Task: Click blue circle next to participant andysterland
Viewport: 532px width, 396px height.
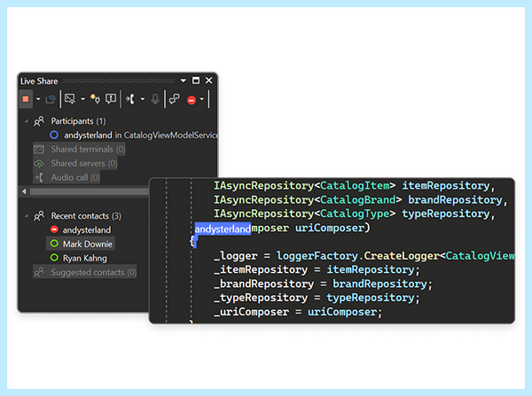Action: (x=54, y=135)
